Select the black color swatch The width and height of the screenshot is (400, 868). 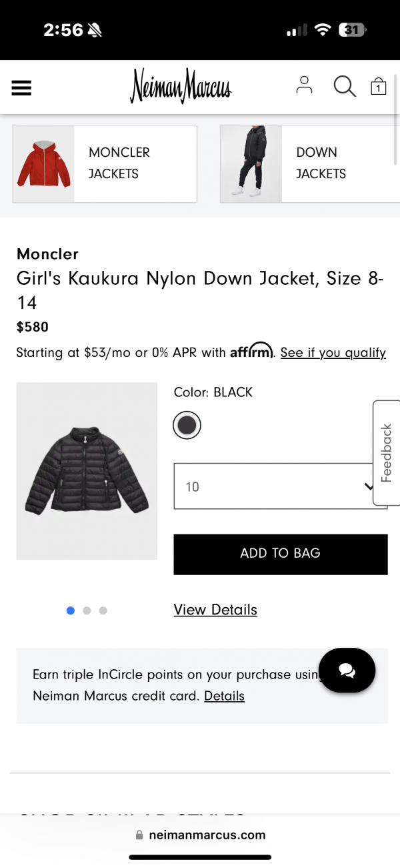pos(187,425)
